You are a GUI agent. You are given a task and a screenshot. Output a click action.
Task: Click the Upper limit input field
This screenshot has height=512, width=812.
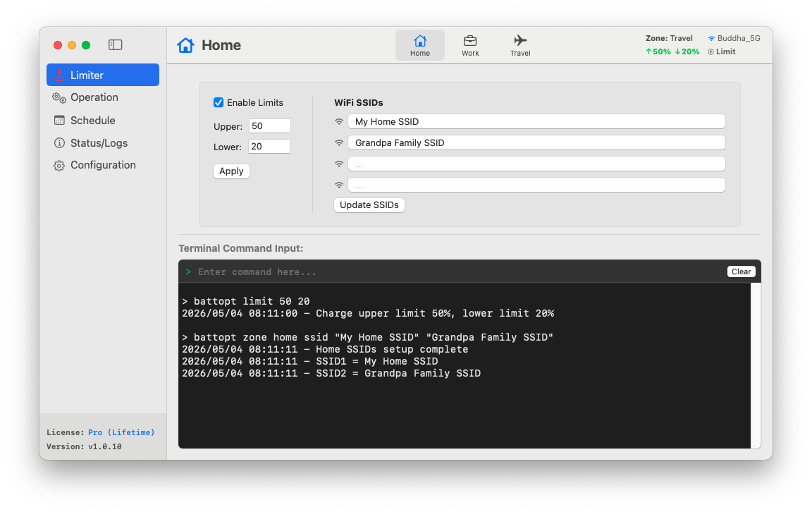270,126
